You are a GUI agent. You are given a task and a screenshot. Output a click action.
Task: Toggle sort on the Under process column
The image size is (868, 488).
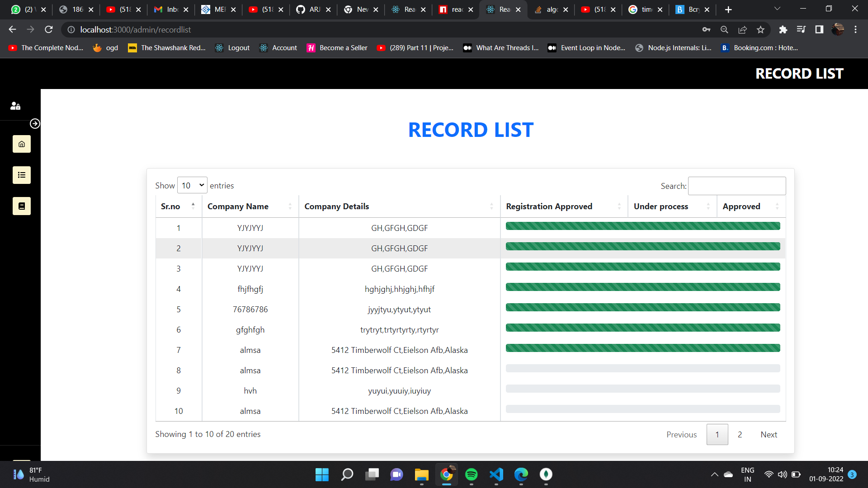(708, 206)
